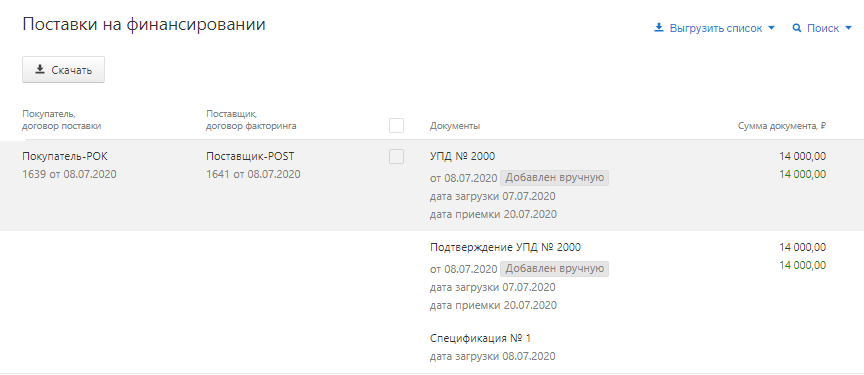864x375 pixels.
Task: Toggle the select-all checkbox in header row
Action: coord(396,126)
